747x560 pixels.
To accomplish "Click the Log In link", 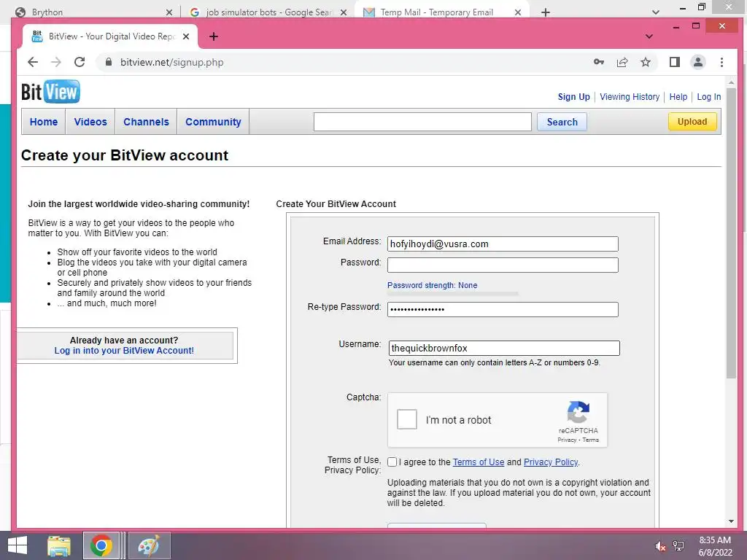I will pyautogui.click(x=709, y=97).
